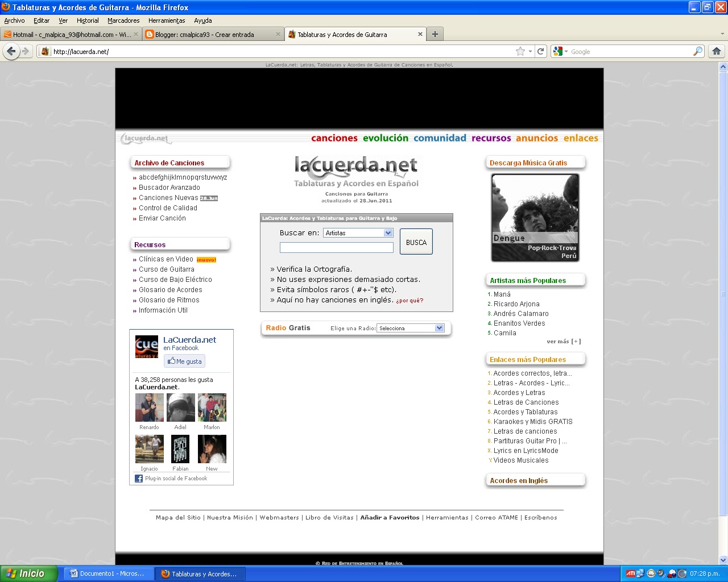Screen dimensions: 728x582
Task: Close the Blogger tab
Action: 278,34
